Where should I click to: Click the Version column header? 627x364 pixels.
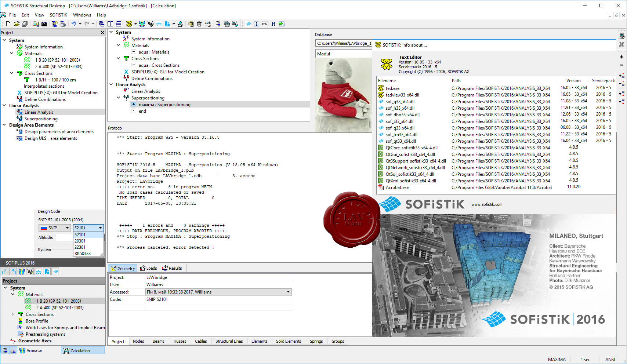pyautogui.click(x=573, y=81)
